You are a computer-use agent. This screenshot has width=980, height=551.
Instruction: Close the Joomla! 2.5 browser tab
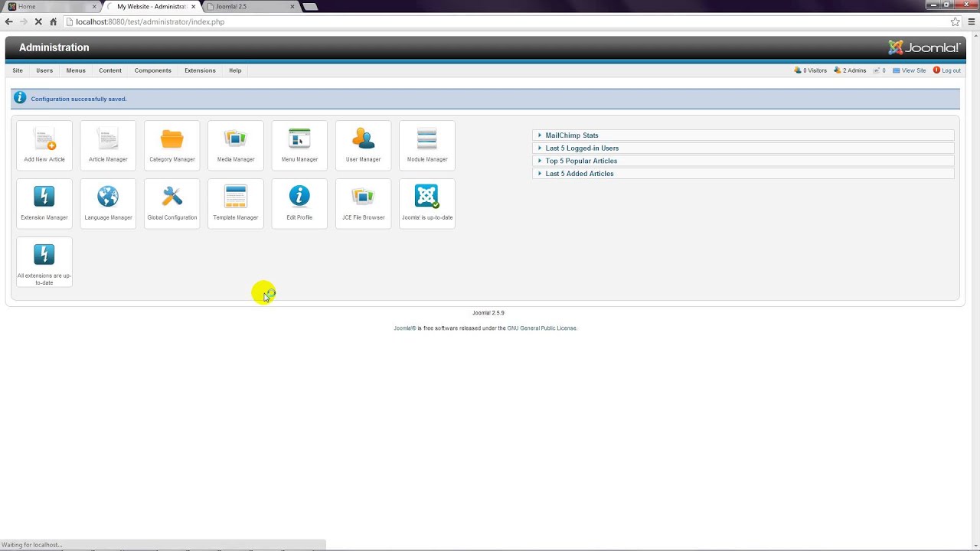(x=292, y=7)
